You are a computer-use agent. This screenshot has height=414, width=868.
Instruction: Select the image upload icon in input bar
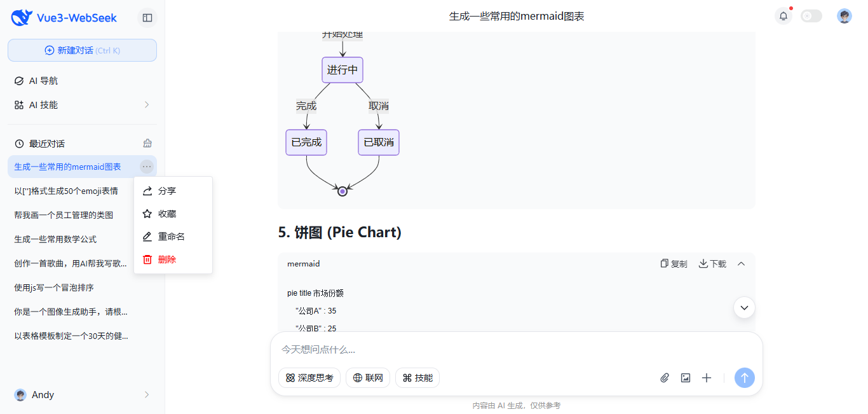(x=685, y=378)
